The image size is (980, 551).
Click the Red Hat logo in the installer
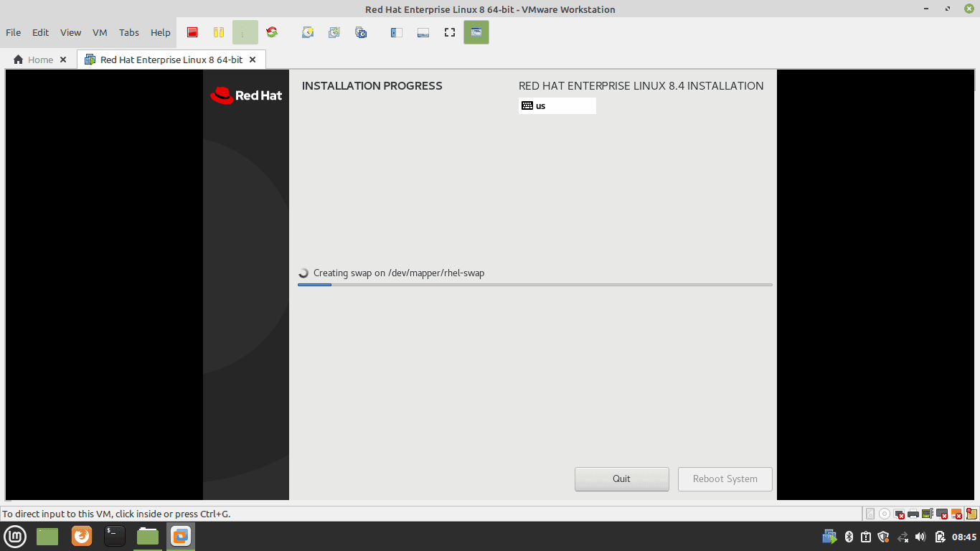click(x=246, y=95)
